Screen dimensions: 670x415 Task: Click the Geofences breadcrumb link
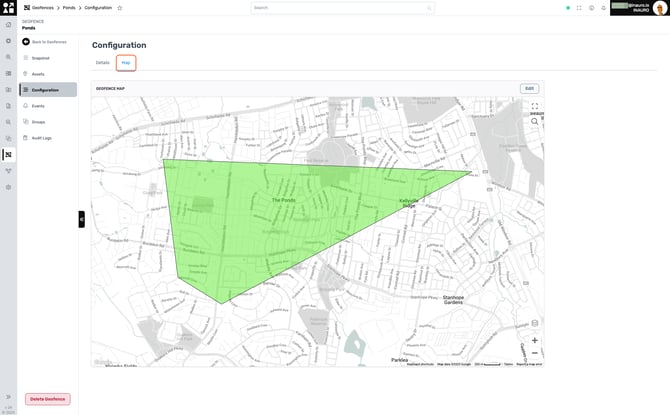click(43, 8)
